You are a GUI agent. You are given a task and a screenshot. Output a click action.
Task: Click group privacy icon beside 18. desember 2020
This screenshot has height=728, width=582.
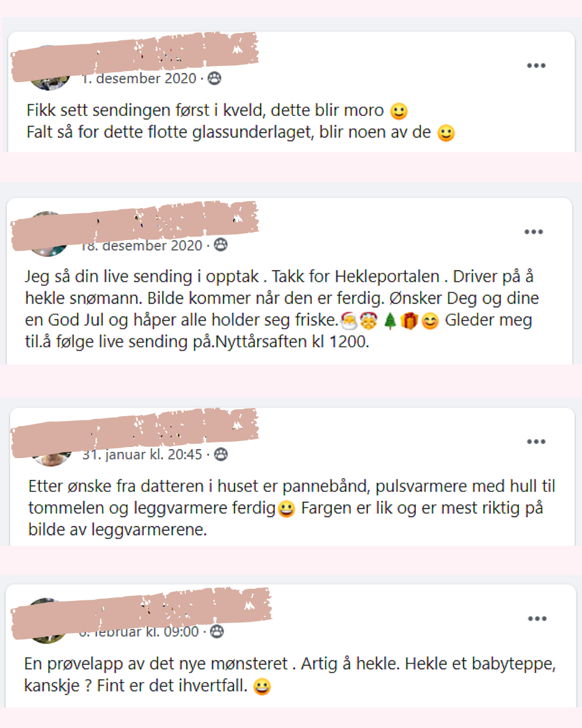tap(220, 245)
